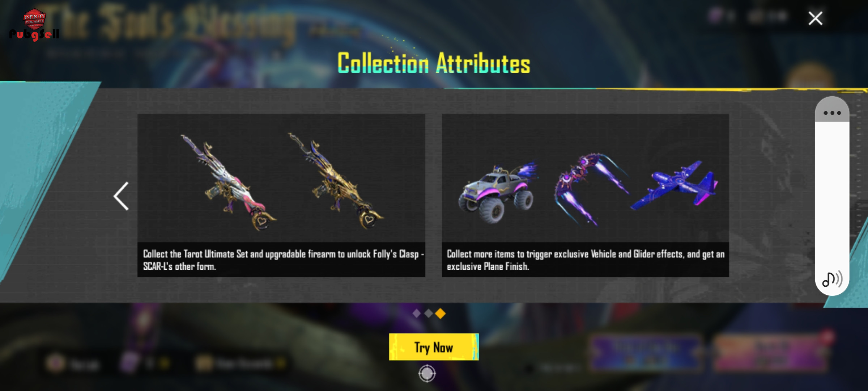The image size is (868, 391).
Task: Select the orange third page indicator diamond
Action: pos(440,313)
